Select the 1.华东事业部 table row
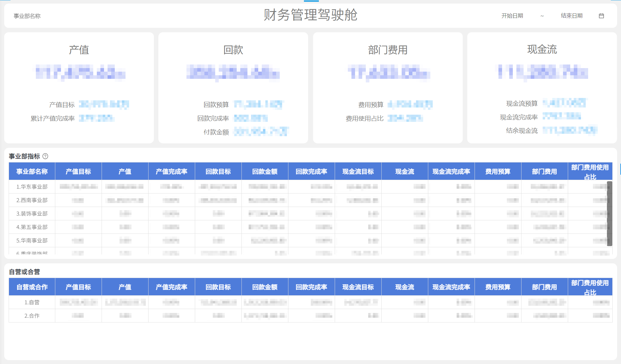 (32, 187)
